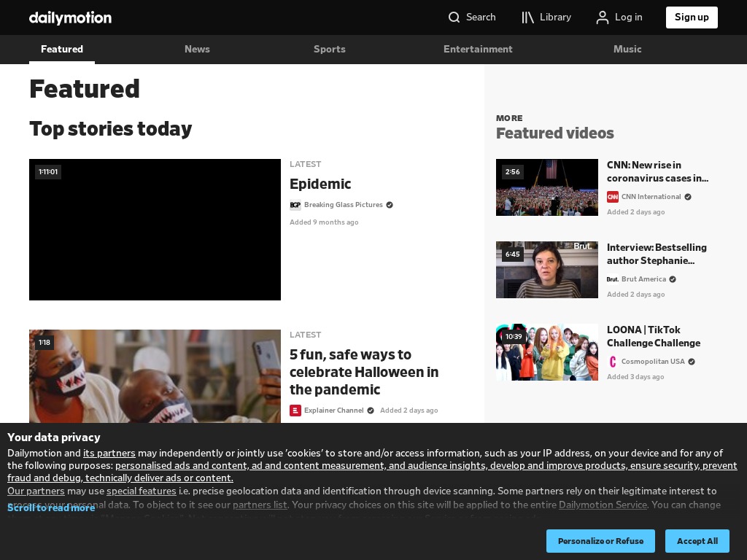Play the LOONA group video thumbnail
This screenshot has width=747, height=560.
(547, 352)
